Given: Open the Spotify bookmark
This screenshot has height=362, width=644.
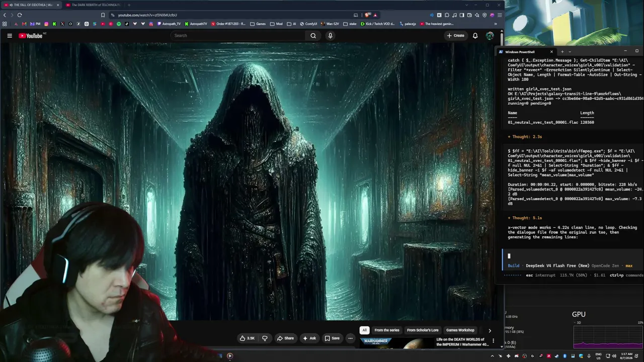Looking at the screenshot, I should tap(119, 24).
